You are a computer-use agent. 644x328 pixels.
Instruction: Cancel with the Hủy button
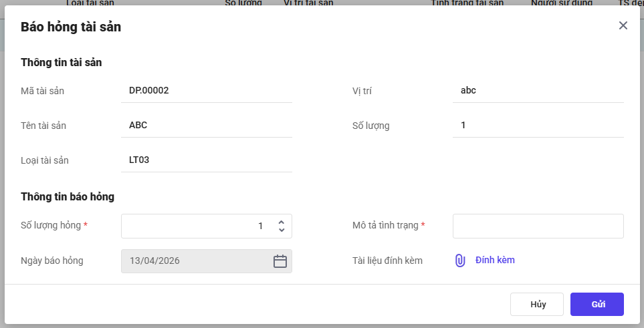coord(537,304)
